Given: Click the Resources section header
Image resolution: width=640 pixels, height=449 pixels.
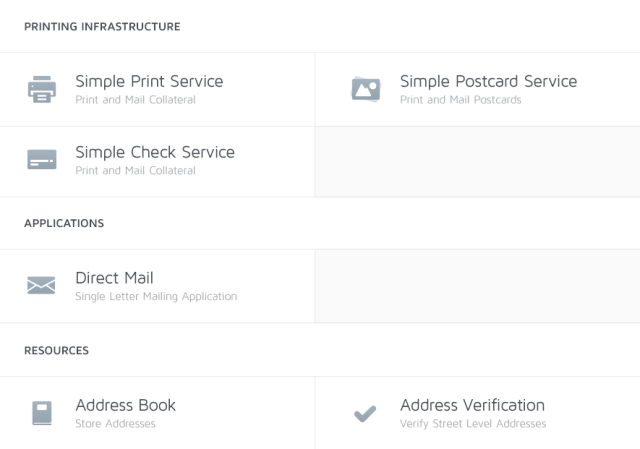Looking at the screenshot, I should coord(56,351).
